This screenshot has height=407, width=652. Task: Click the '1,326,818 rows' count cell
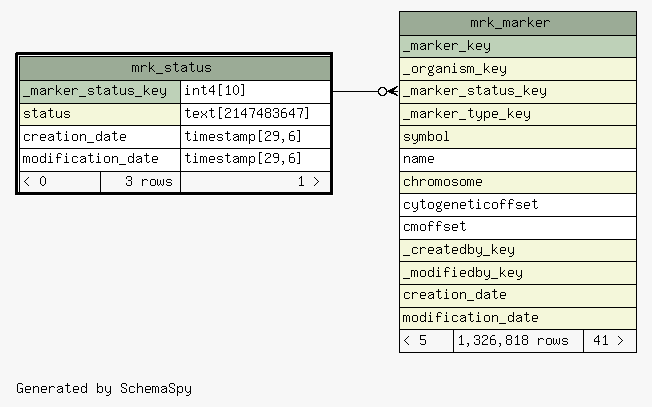(518, 341)
